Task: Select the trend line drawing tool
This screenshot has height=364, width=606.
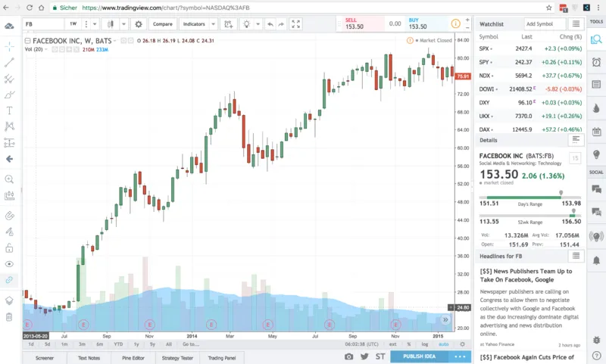Action: pyautogui.click(x=9, y=63)
